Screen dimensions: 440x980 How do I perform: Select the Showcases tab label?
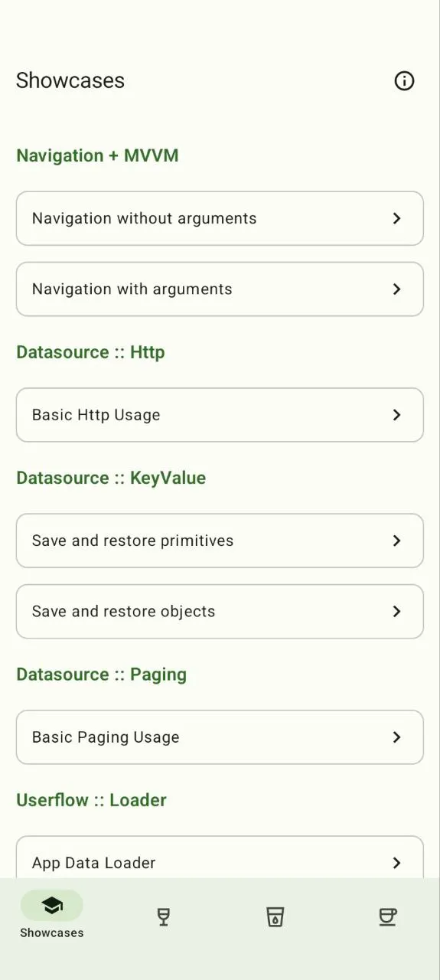click(x=52, y=933)
